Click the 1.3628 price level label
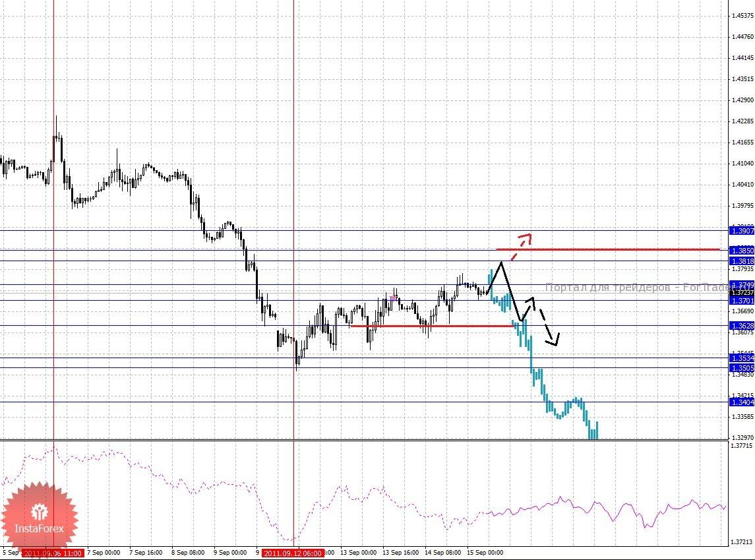755x560 pixels. tap(742, 325)
